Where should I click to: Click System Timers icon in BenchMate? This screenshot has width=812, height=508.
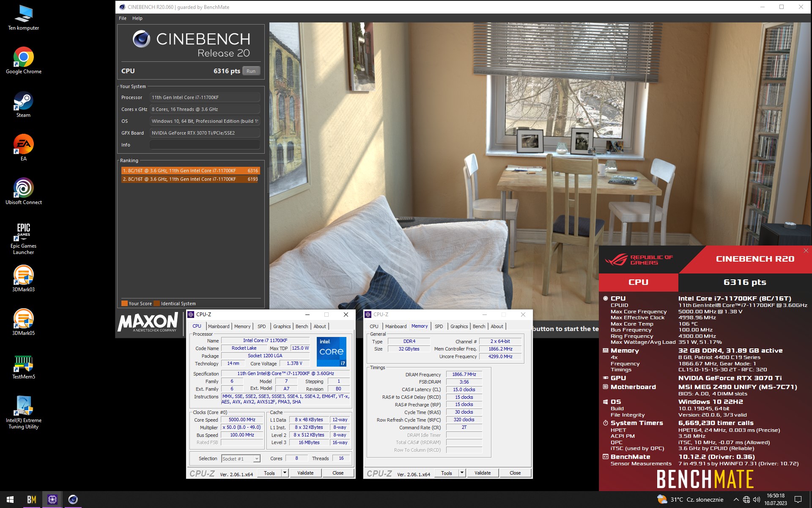605,423
